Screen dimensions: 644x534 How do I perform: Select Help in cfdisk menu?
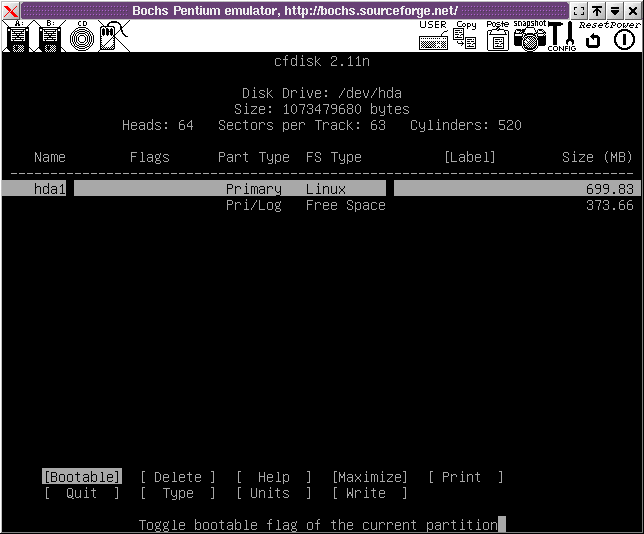(273, 477)
